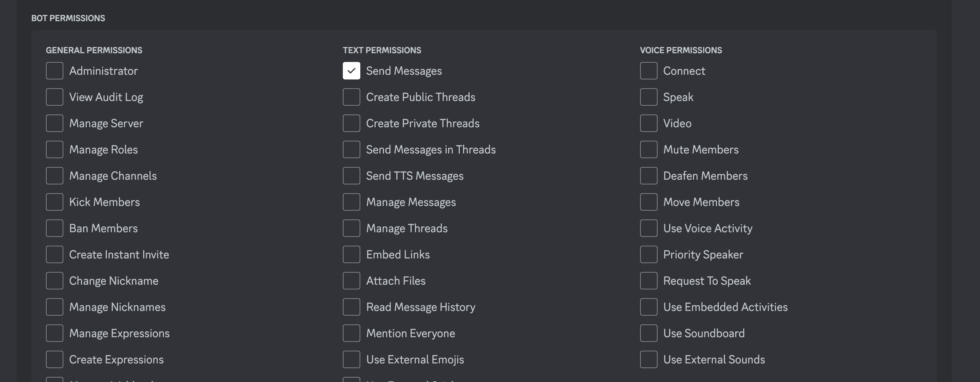Image resolution: width=980 pixels, height=382 pixels.
Task: Enable the Mention Everyone permission
Action: pos(351,333)
